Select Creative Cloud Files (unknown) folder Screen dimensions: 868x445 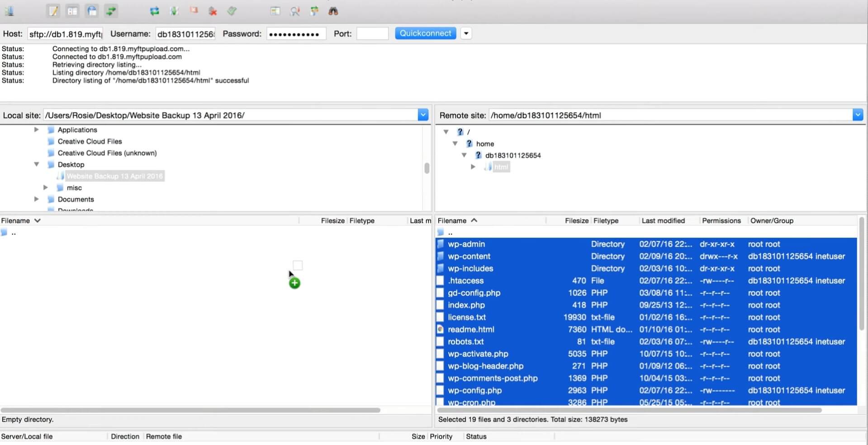point(107,153)
